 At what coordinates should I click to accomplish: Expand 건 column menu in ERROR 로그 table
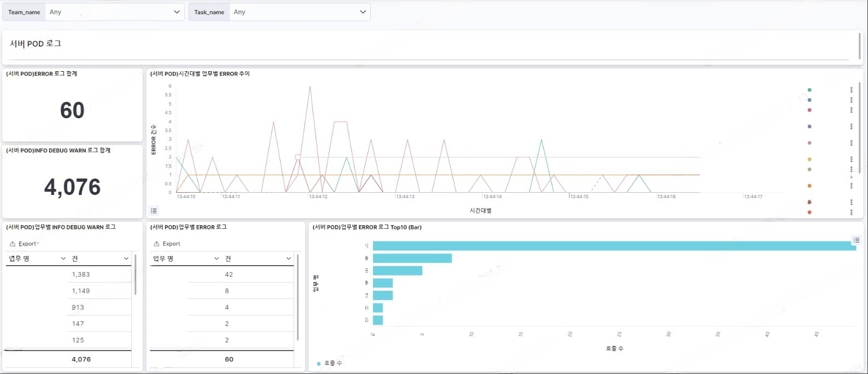coord(289,258)
